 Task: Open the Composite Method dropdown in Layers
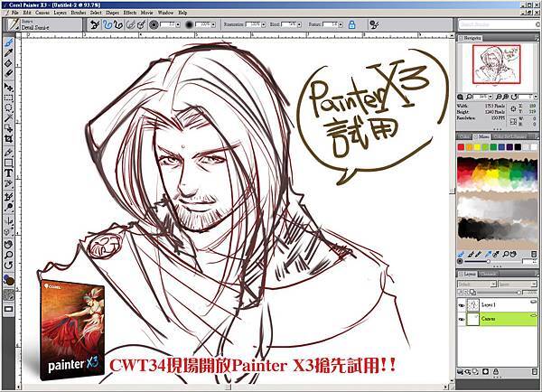click(x=477, y=285)
